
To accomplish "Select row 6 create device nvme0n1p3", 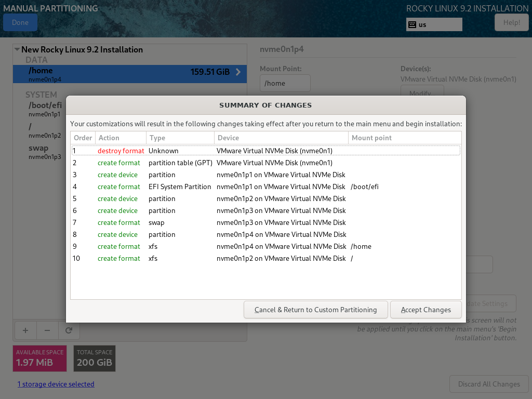I will (x=266, y=211).
